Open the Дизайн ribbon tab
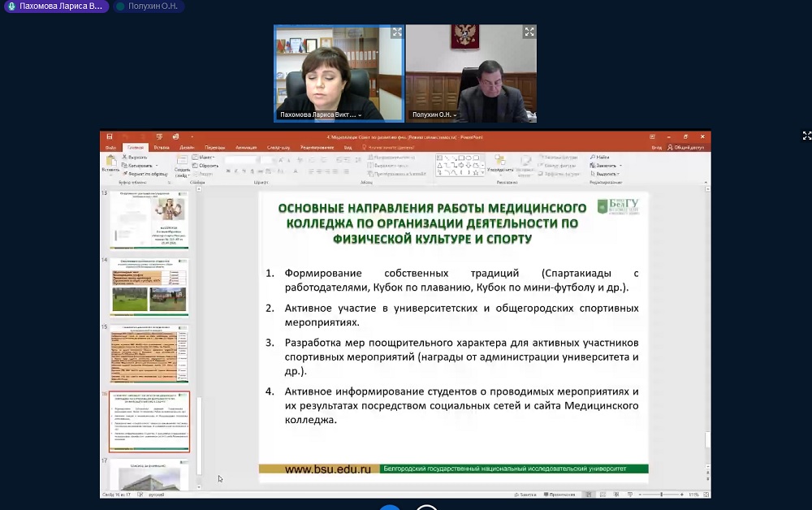Screen dimensions: 812x510 pos(187,148)
